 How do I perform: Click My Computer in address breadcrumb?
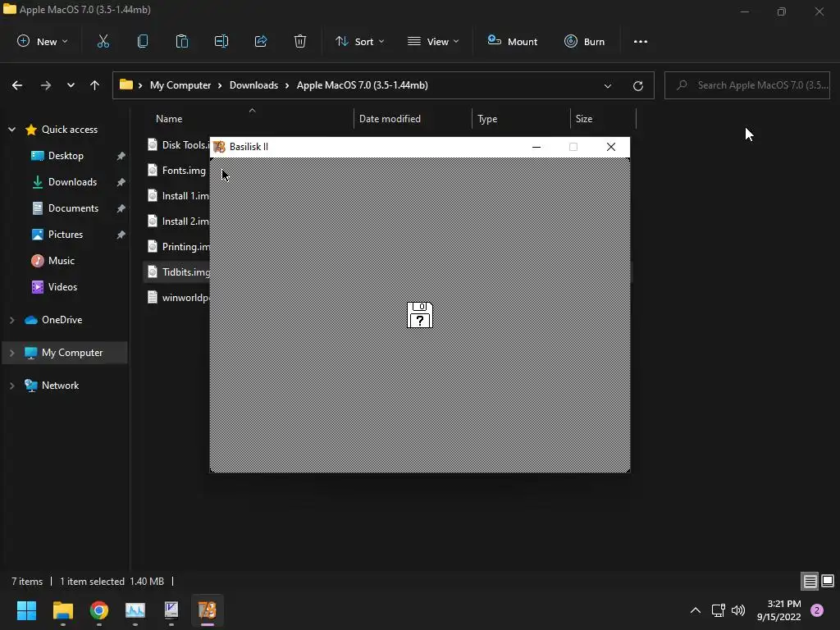click(x=180, y=85)
